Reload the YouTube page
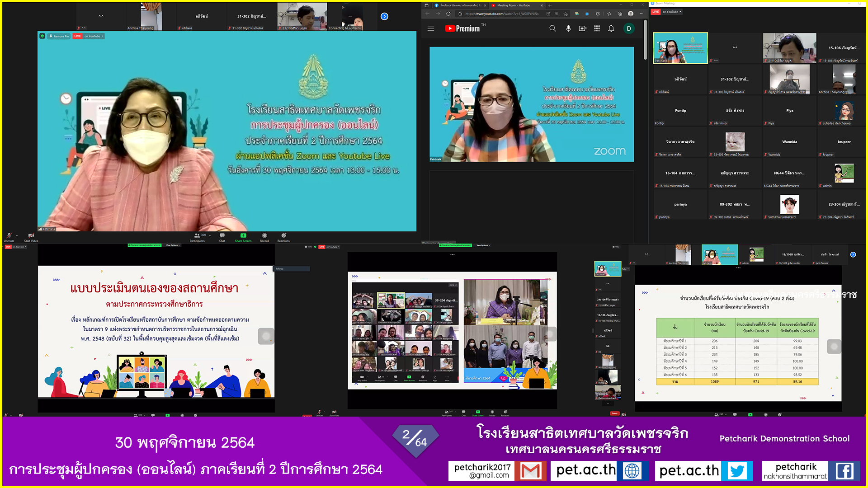 [448, 14]
